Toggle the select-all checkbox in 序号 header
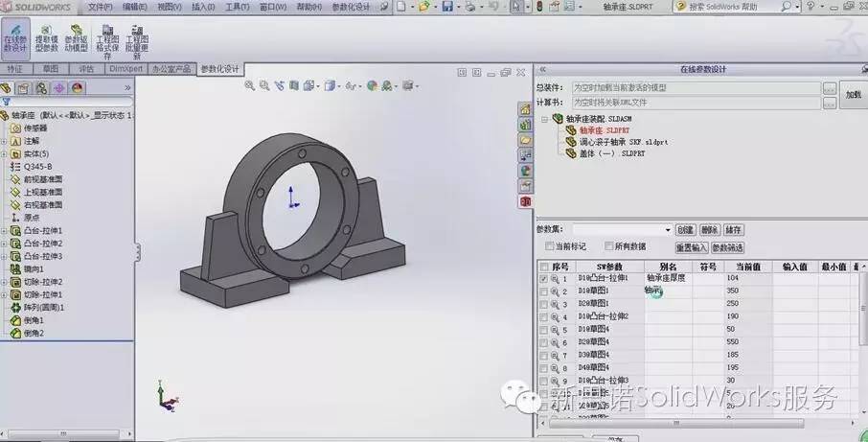868x442 pixels. pyautogui.click(x=544, y=267)
